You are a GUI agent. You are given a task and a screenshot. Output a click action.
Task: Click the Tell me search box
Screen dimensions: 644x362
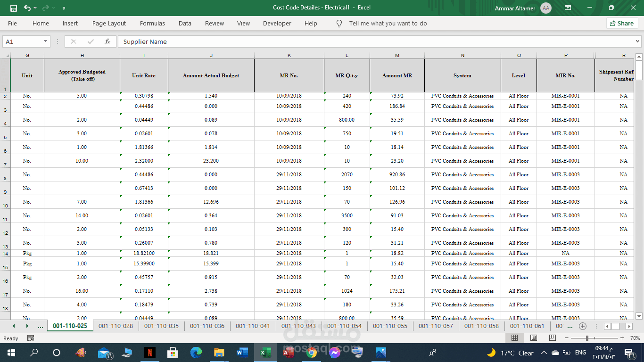[388, 23]
